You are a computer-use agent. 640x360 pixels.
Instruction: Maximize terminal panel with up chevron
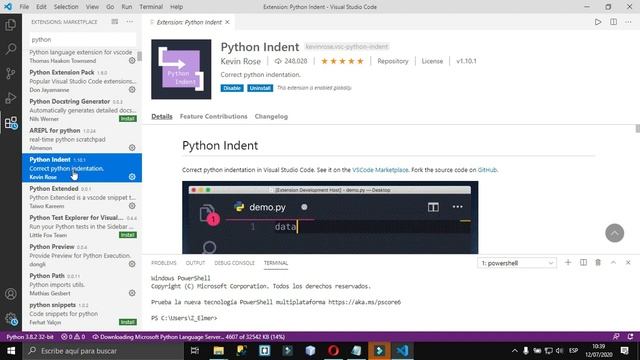613,262
